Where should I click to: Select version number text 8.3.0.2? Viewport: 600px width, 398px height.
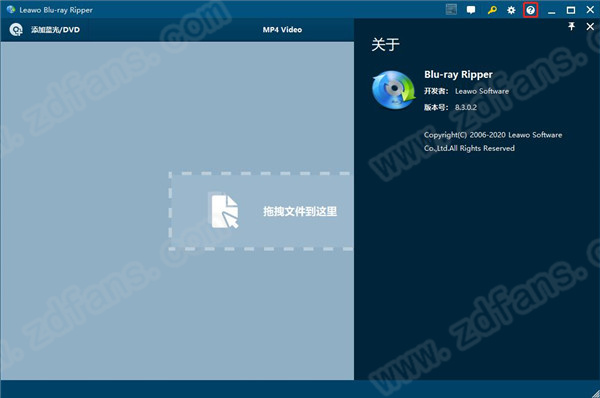click(466, 107)
